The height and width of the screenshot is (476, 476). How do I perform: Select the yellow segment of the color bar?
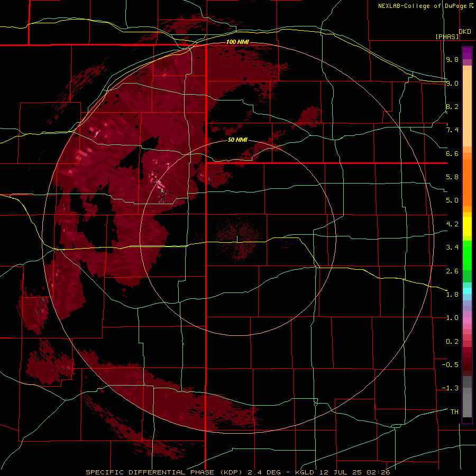(467, 226)
